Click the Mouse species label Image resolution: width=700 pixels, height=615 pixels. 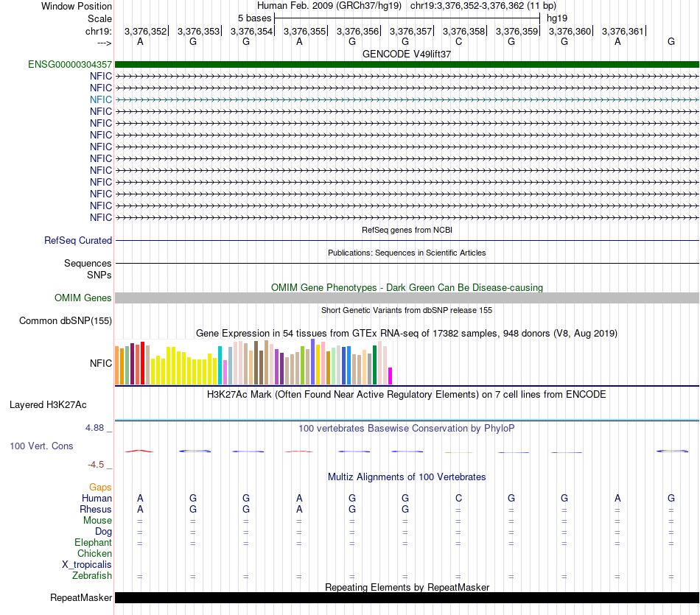coord(97,521)
